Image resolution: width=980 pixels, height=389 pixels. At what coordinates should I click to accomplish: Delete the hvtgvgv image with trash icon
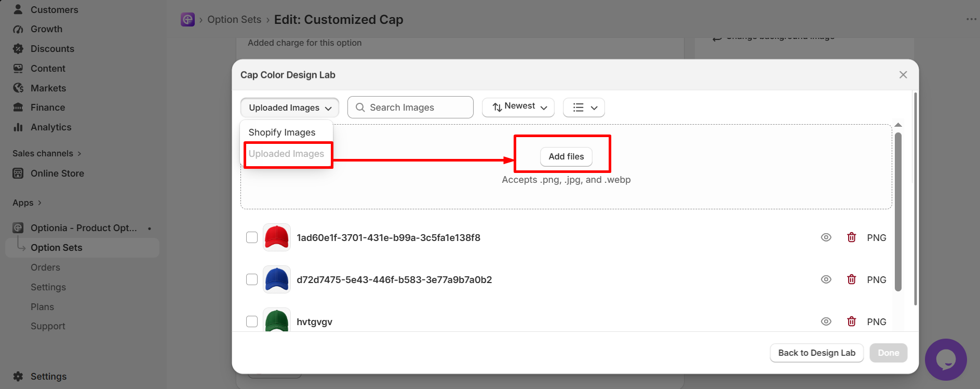852,321
